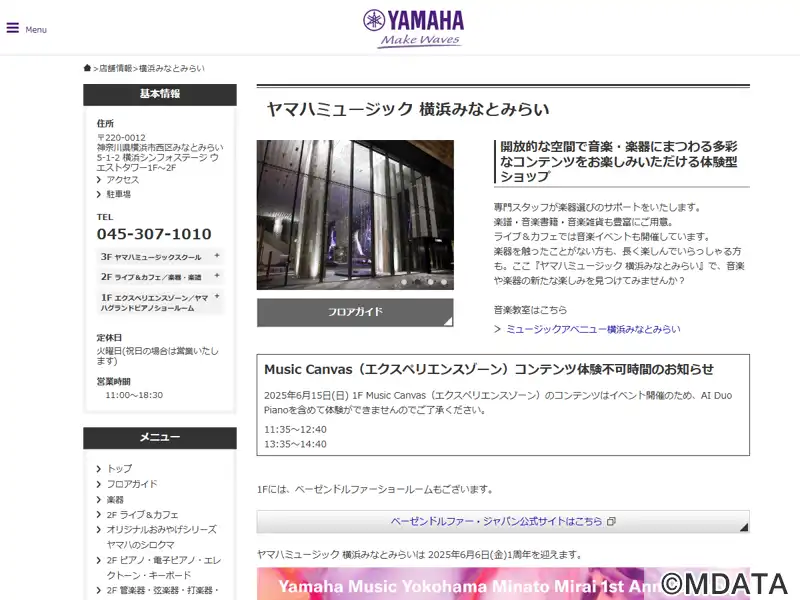800x600 pixels.
Task: Click the heading starting 開放的な空間で音楽
Action: pos(618,161)
